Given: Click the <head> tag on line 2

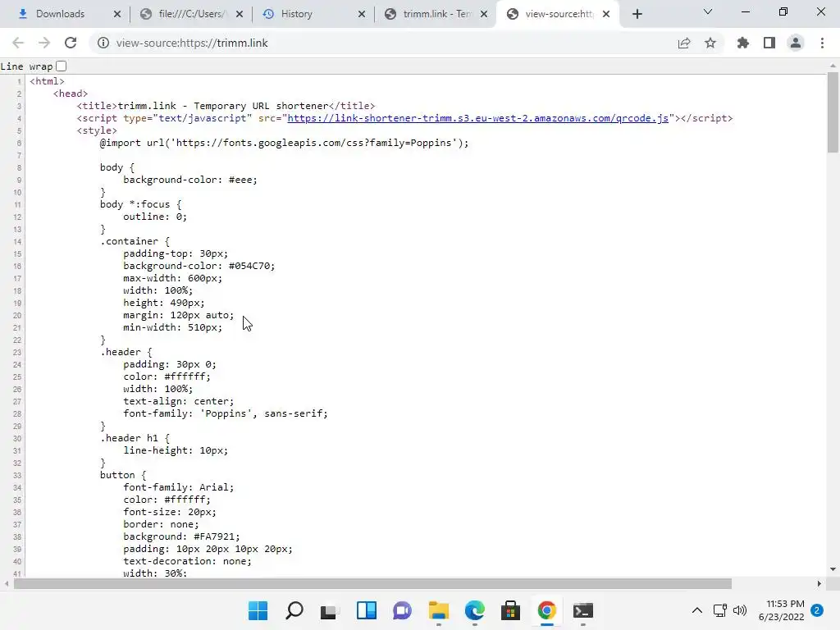Looking at the screenshot, I should click(x=71, y=94).
